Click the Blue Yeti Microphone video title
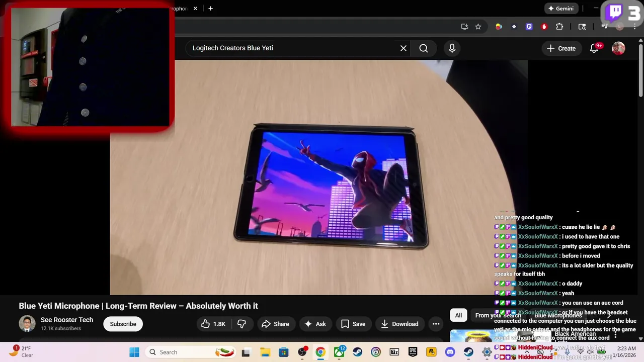 (138, 306)
